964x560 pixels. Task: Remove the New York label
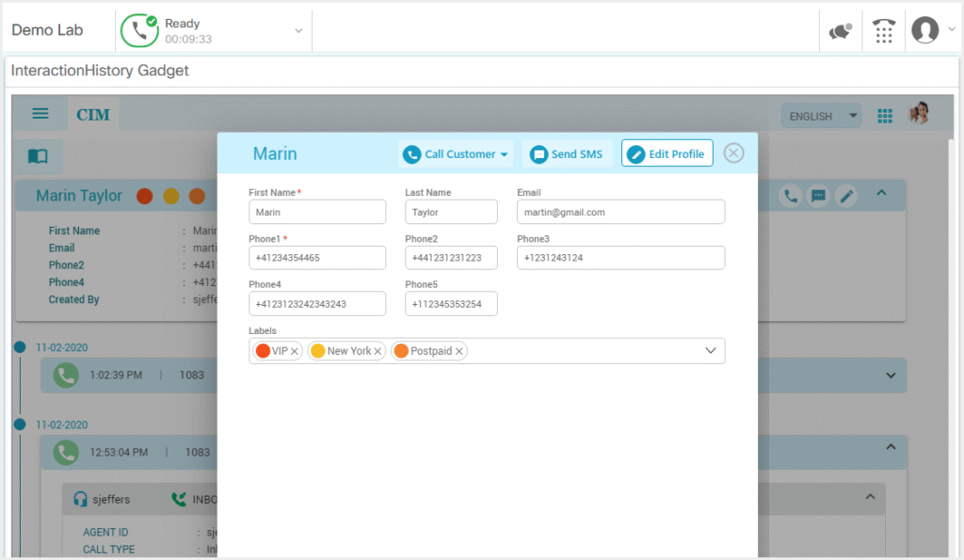[x=378, y=351]
